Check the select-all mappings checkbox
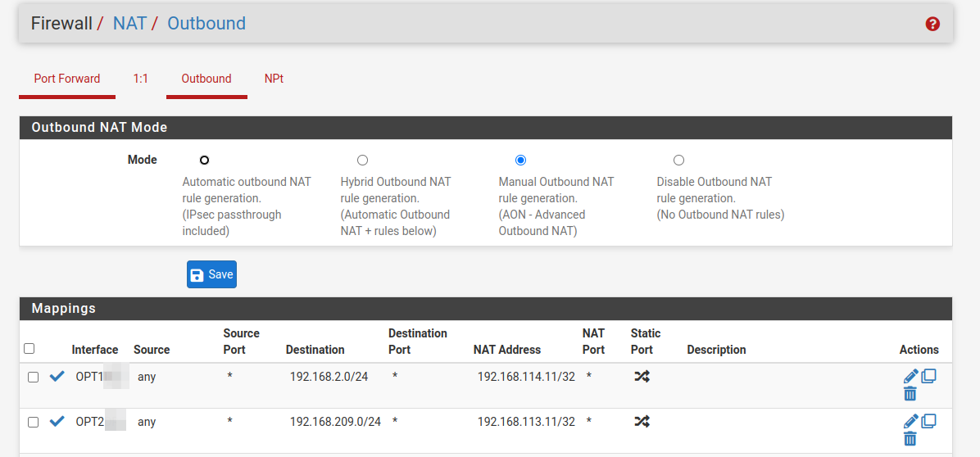Image resolution: width=980 pixels, height=457 pixels. [29, 349]
